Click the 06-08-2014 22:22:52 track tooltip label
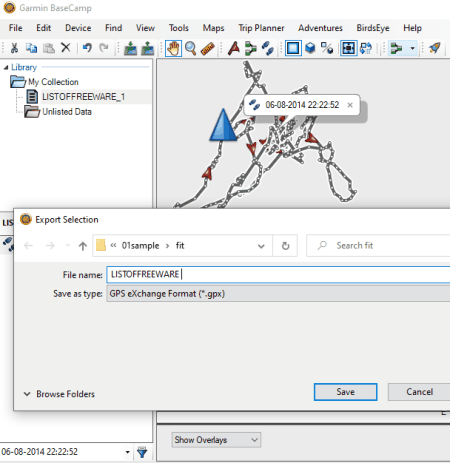Viewport: 450px width, 463px height. point(302,105)
